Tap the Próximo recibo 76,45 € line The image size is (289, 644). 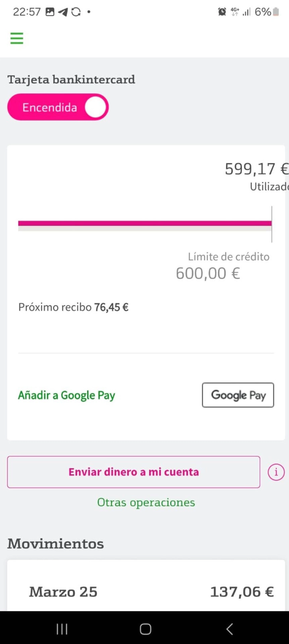73,307
